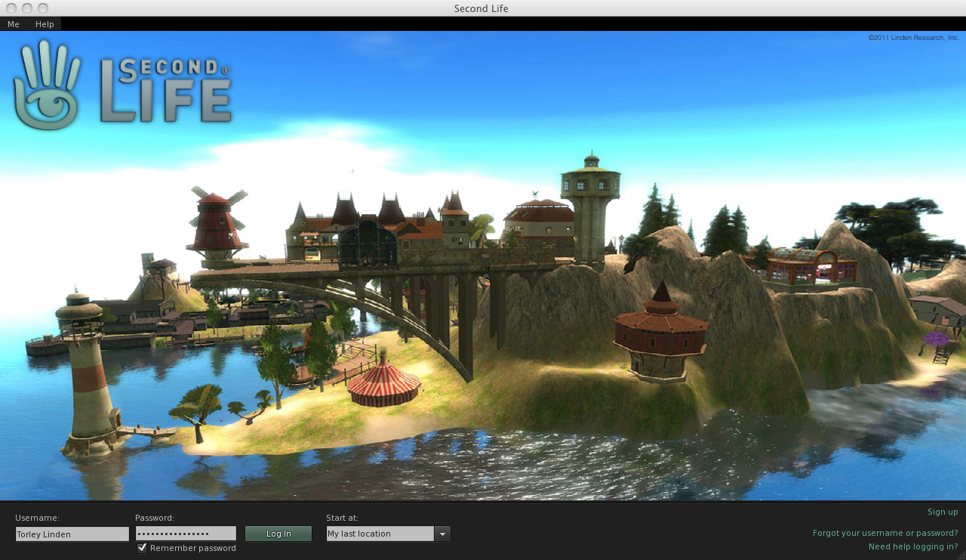
Task: Click the Linden Research copyright notice
Action: tap(913, 37)
